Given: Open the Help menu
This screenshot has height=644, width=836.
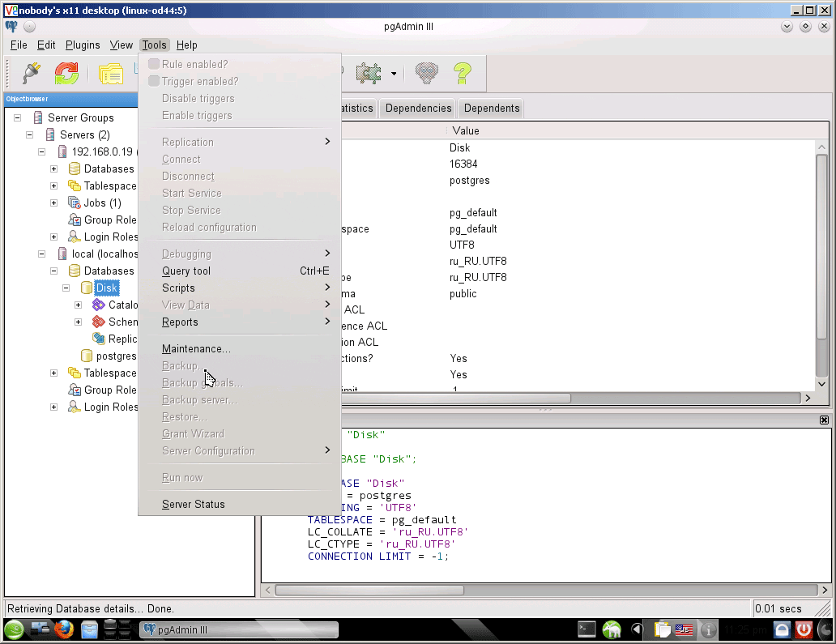Looking at the screenshot, I should pos(186,45).
